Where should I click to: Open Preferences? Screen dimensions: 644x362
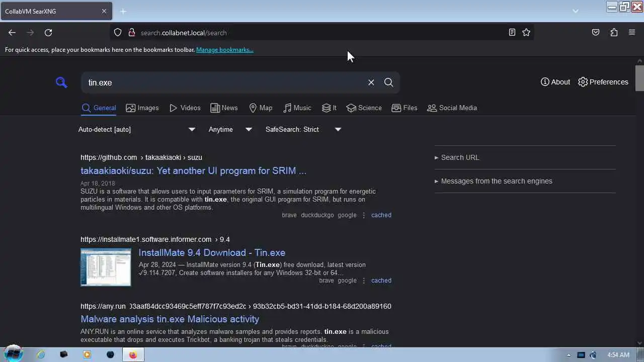click(x=603, y=82)
